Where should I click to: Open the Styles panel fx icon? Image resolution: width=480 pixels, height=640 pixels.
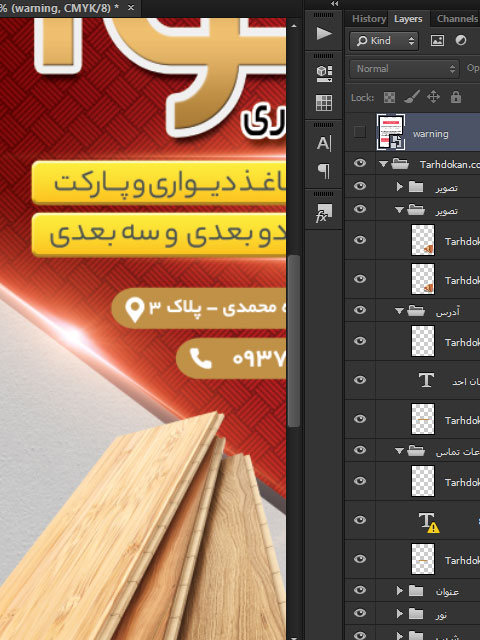(324, 213)
